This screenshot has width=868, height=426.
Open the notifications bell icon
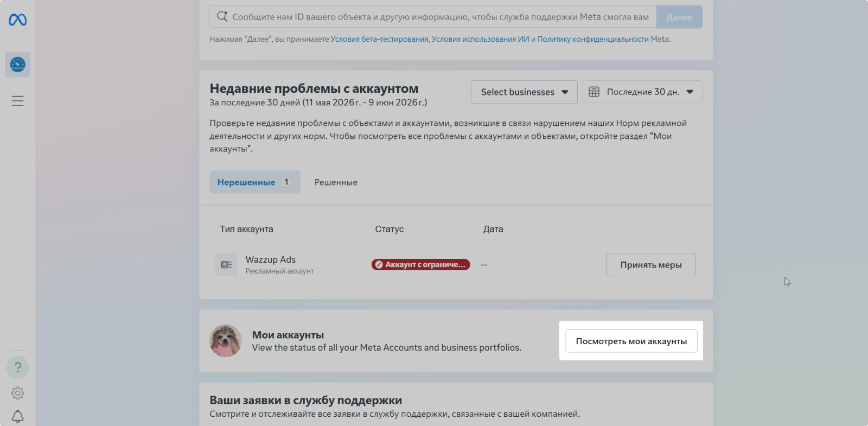coord(18,416)
